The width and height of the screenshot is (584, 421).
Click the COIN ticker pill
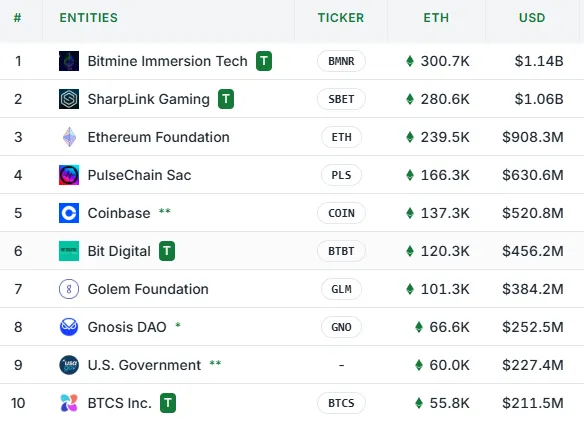(341, 213)
